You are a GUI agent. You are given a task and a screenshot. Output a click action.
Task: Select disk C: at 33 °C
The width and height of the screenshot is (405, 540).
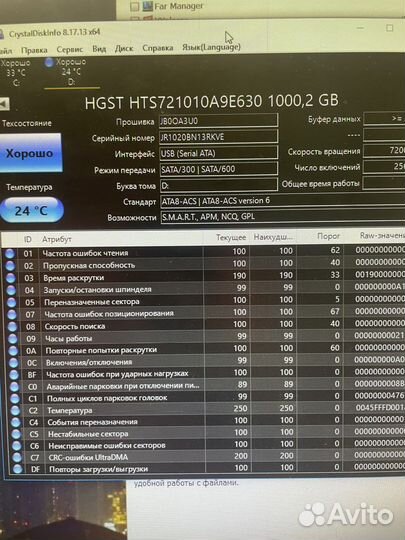15,73
